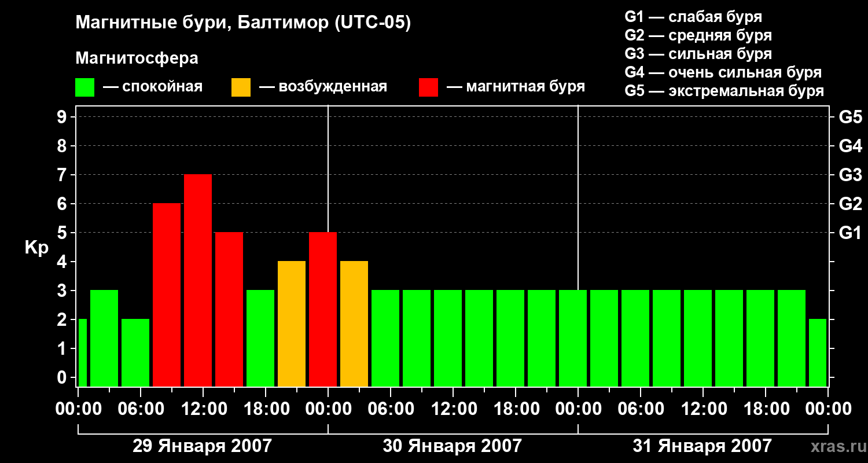
Task: Click the 'G1 — слабая буря' legend line
Action: 693,17
